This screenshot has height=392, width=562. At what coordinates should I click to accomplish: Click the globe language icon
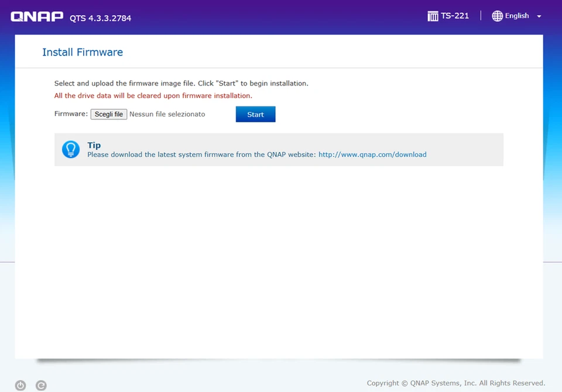[497, 16]
